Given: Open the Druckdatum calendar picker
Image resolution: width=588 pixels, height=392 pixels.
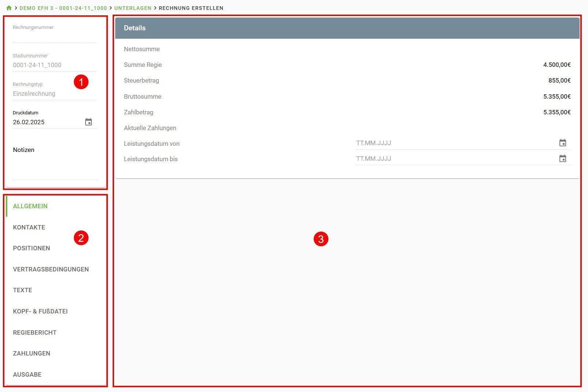Looking at the screenshot, I should click(88, 122).
